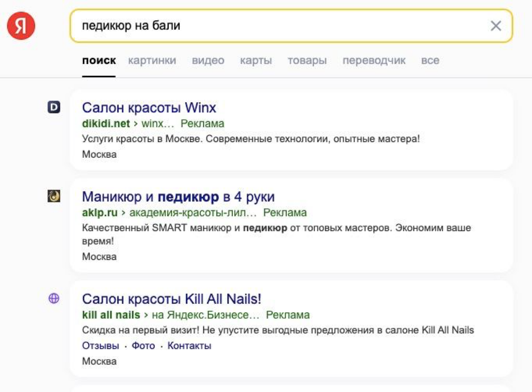Screen dimensions: 532x392
Task: Click академия-красоты-лил… breadcrumb path
Action: click(193, 213)
